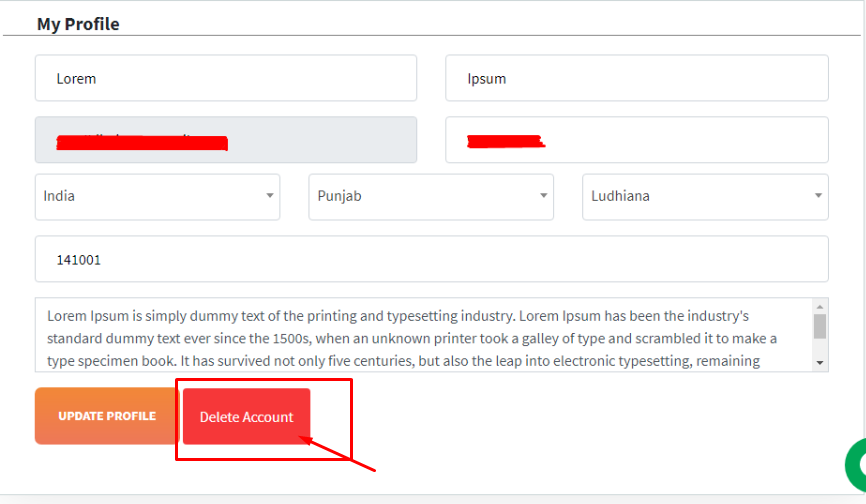Click the bio text area scroll down arrow

point(820,363)
